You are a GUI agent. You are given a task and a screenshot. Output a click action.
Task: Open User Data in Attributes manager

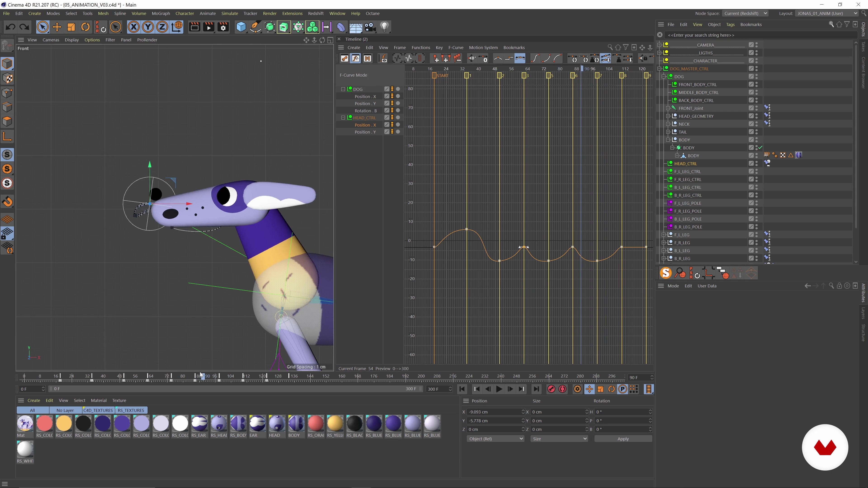707,286
